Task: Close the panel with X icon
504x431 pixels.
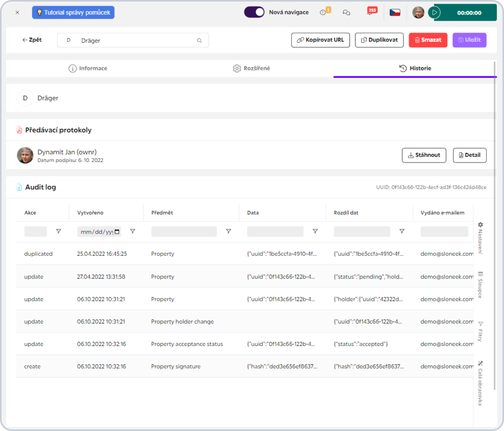Action: coord(17,12)
